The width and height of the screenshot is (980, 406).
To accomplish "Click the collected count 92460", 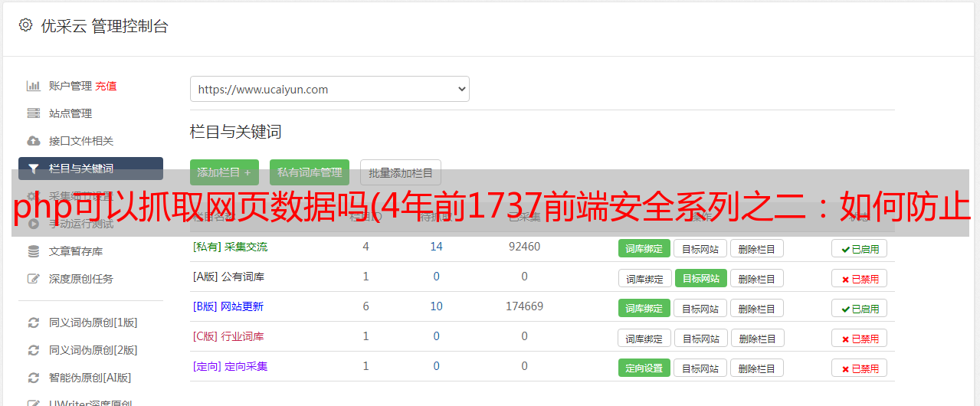I will pos(524,247).
